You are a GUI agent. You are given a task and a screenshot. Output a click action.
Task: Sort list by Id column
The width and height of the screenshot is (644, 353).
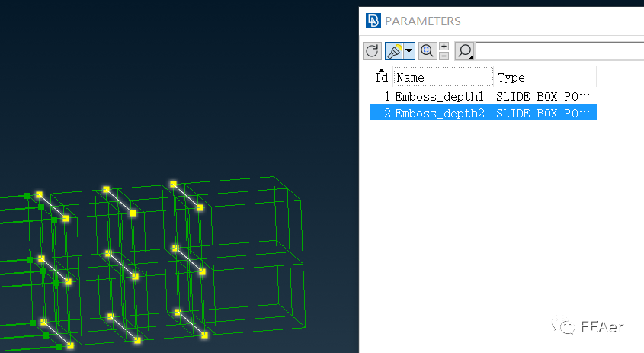(x=382, y=77)
